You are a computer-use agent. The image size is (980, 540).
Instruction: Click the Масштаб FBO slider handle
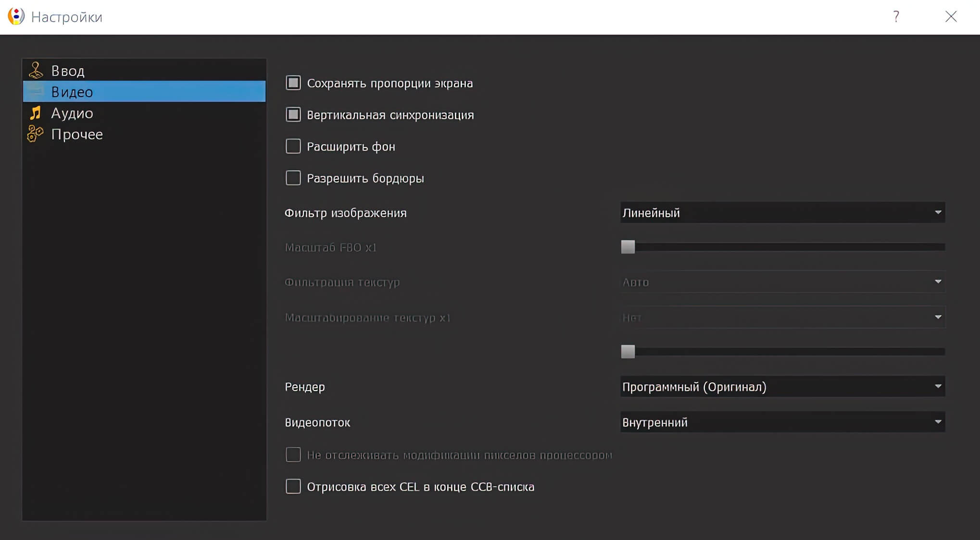pos(628,247)
